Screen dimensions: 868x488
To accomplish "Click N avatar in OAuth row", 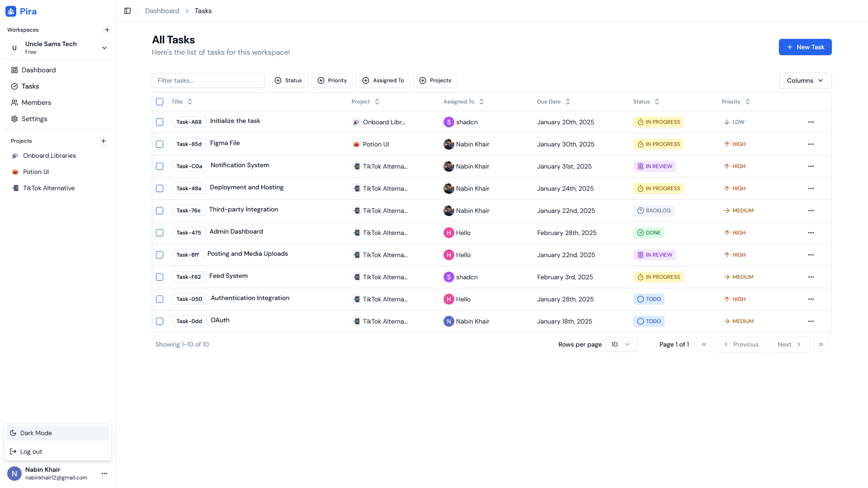I will 448,321.
